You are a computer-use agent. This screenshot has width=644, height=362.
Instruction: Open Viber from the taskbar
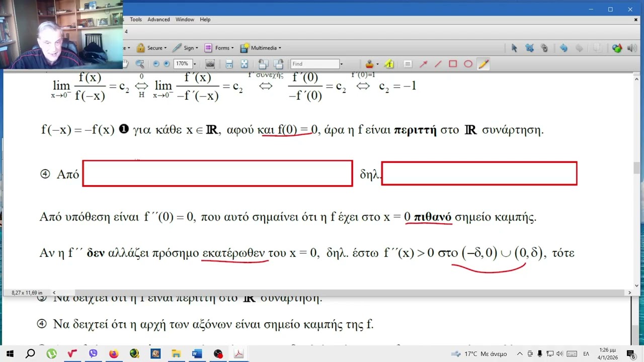pos(93,354)
